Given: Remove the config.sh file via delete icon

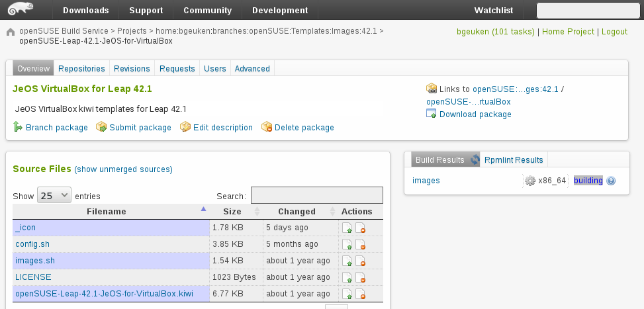Looking at the screenshot, I should click(361, 245).
